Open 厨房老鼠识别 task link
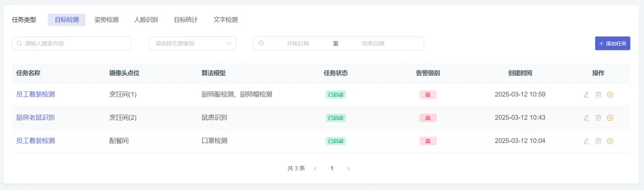Viewport: 644px width, 190px height. click(35, 117)
